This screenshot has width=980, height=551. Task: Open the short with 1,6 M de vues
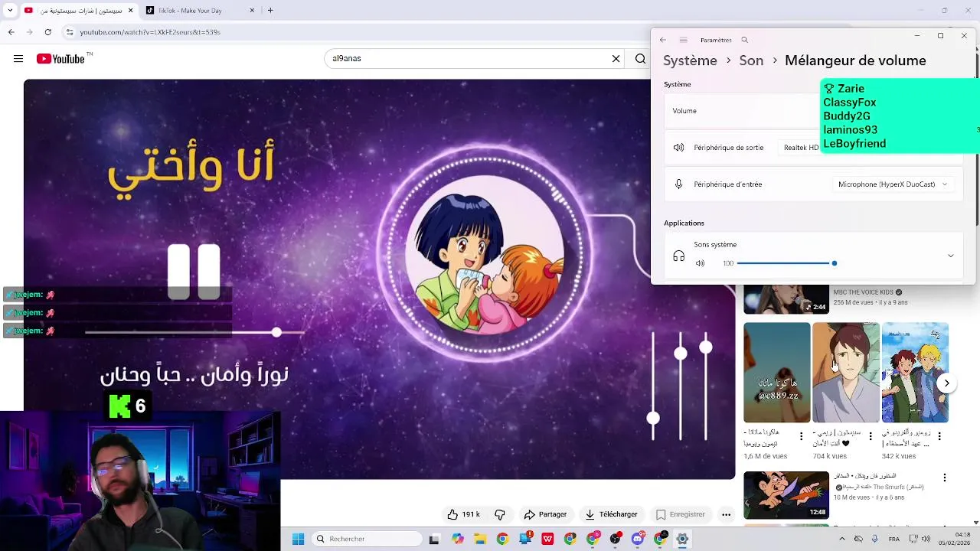pos(776,373)
